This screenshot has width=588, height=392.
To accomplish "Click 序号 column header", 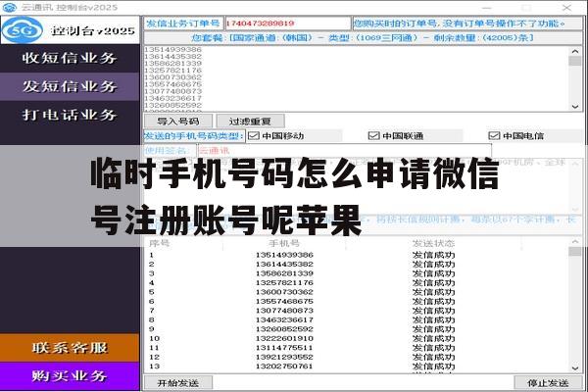I will click(x=159, y=243).
